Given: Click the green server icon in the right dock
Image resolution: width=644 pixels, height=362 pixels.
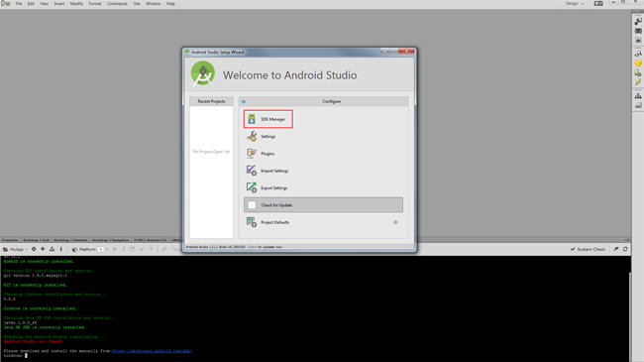Looking at the screenshot, I should tap(638, 72).
